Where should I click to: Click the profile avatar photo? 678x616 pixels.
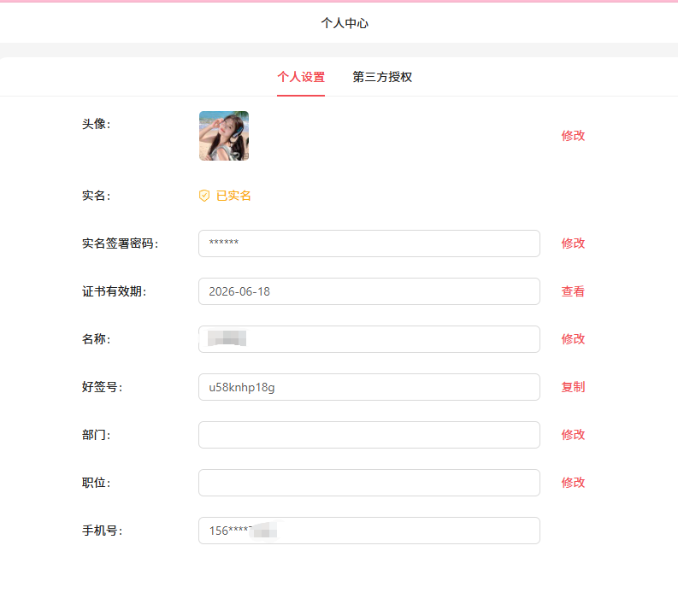pyautogui.click(x=224, y=136)
